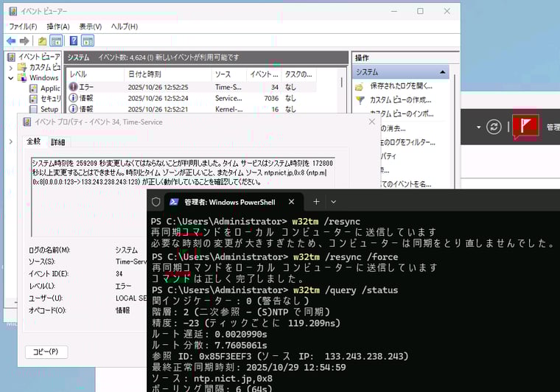Click the Event Viewer title bar icon

tap(13, 11)
